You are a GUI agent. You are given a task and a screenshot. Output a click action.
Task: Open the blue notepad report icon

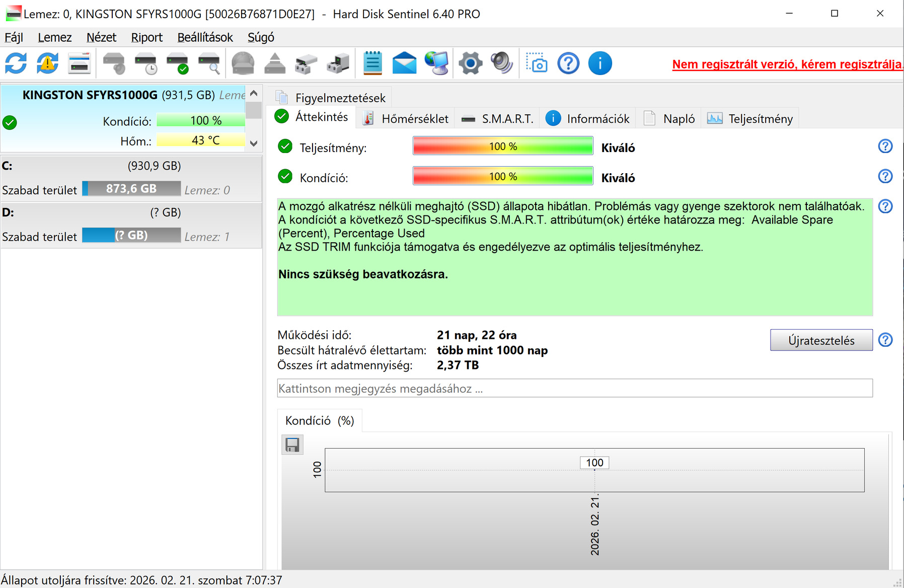[372, 63]
